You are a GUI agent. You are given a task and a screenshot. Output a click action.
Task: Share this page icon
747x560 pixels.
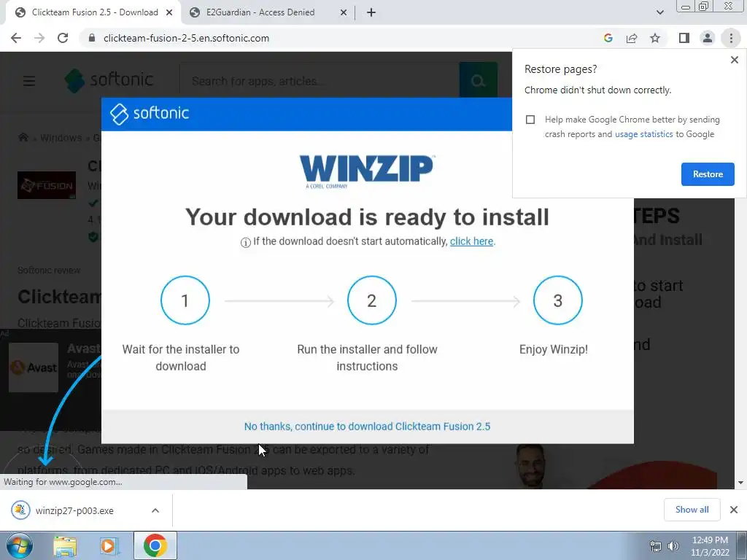632,38
